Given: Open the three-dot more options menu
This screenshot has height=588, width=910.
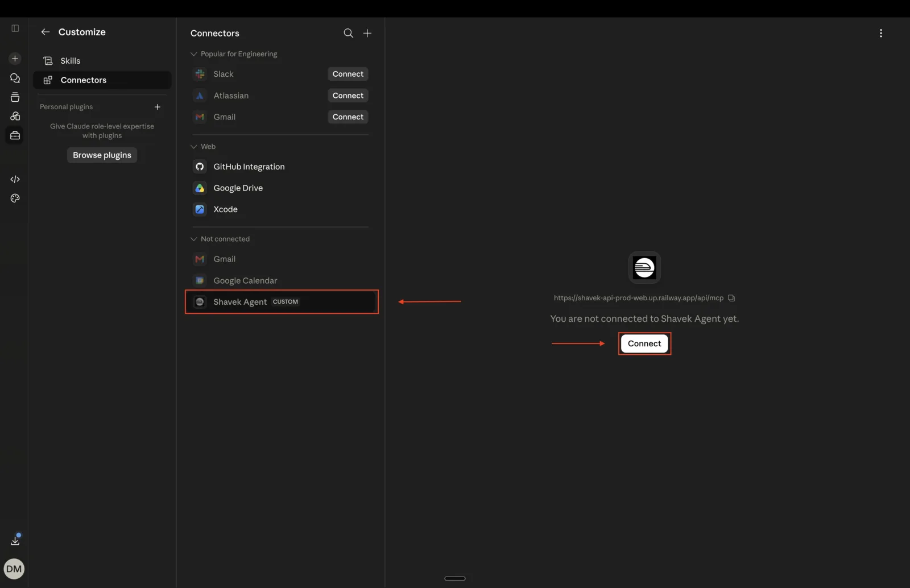Looking at the screenshot, I should click(x=881, y=33).
